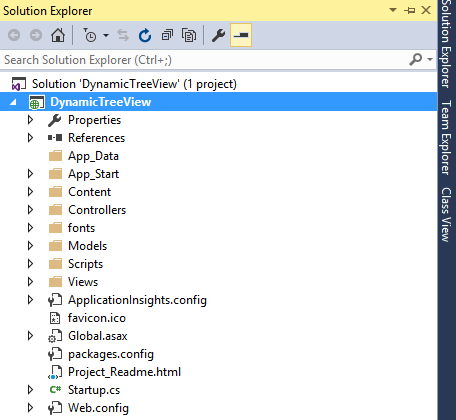Open the search options dropdown arrow

(x=430, y=60)
